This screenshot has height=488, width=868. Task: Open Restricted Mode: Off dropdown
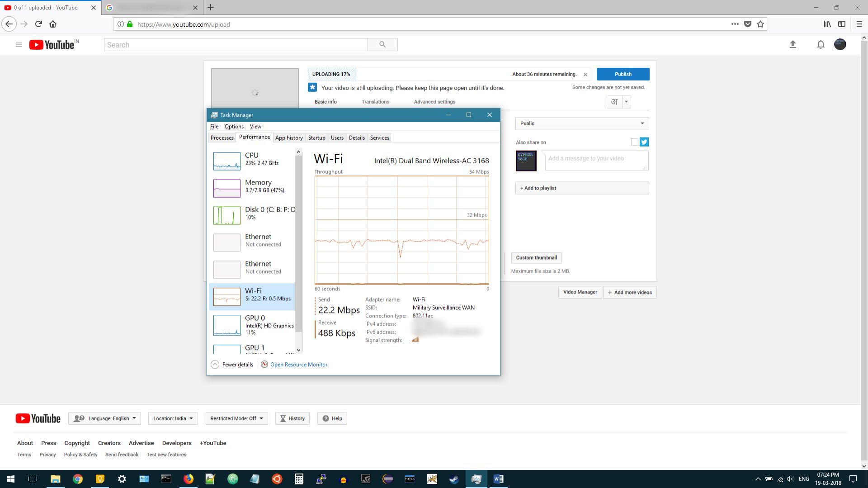tap(236, 418)
